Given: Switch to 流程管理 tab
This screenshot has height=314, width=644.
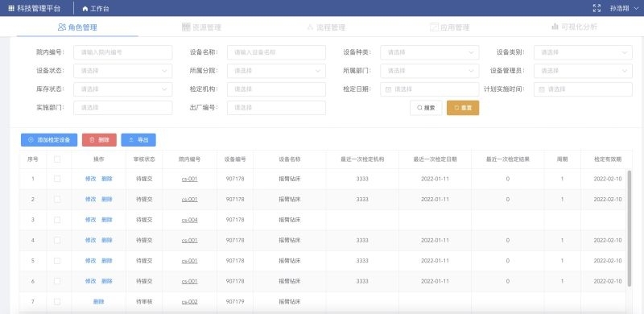Looking at the screenshot, I should (x=326, y=27).
